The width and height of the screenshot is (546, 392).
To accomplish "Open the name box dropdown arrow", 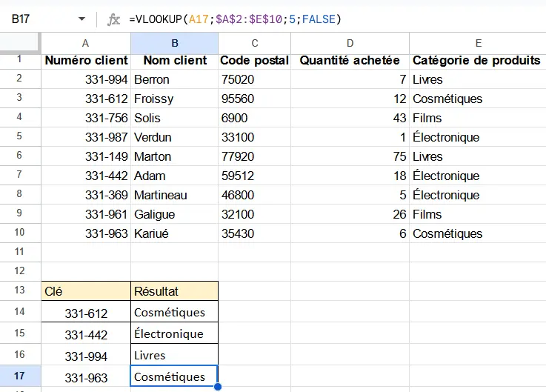I will tap(81, 19).
